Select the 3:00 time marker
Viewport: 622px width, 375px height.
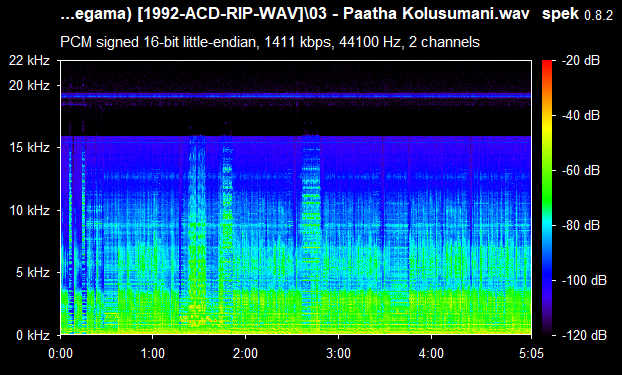(x=338, y=353)
